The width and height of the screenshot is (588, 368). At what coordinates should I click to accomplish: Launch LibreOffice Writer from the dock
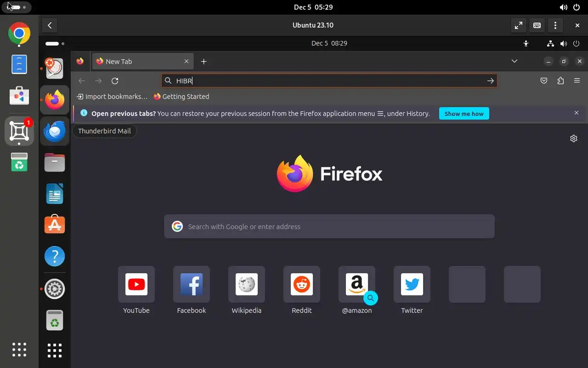coord(55,194)
